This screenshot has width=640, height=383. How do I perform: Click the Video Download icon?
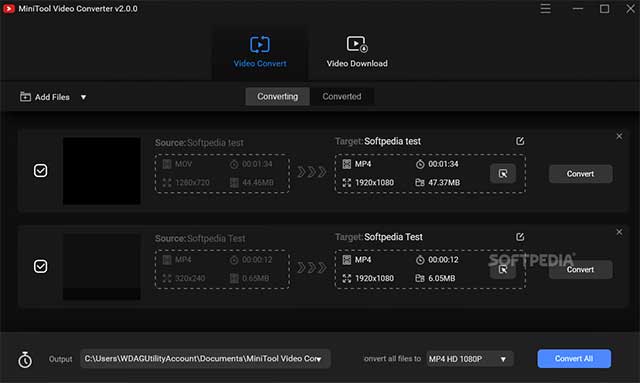click(357, 44)
